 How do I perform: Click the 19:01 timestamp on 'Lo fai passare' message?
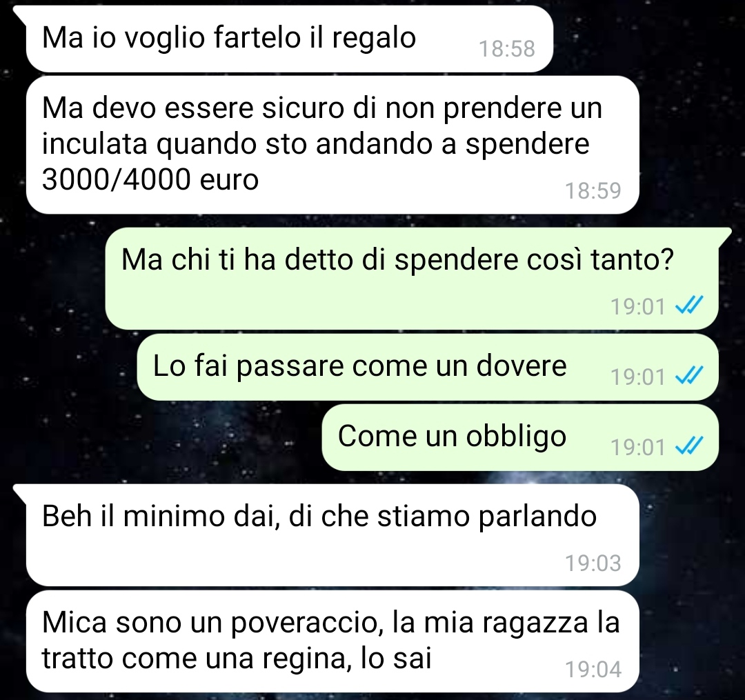637,377
